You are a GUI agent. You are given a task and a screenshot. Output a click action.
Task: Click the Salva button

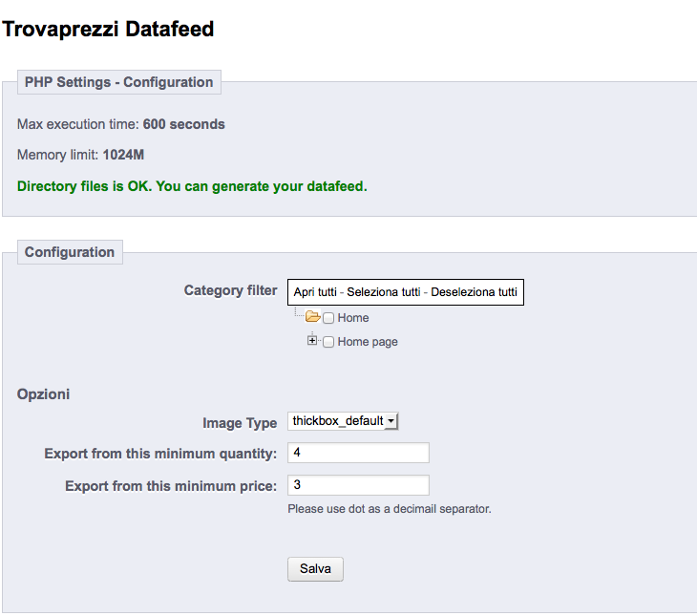coord(315,569)
